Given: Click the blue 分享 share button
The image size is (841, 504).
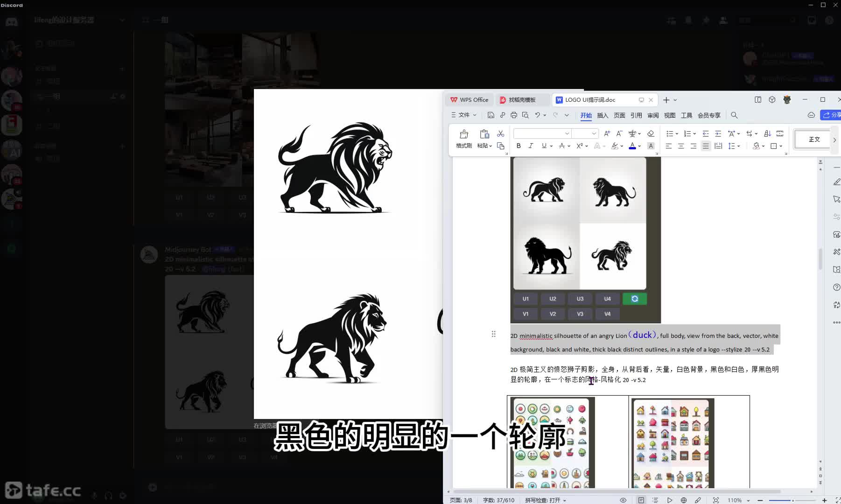Looking at the screenshot, I should pyautogui.click(x=831, y=115).
